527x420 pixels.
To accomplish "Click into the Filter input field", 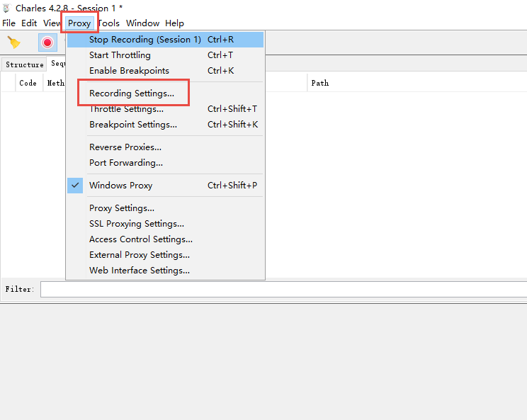I will coord(283,289).
